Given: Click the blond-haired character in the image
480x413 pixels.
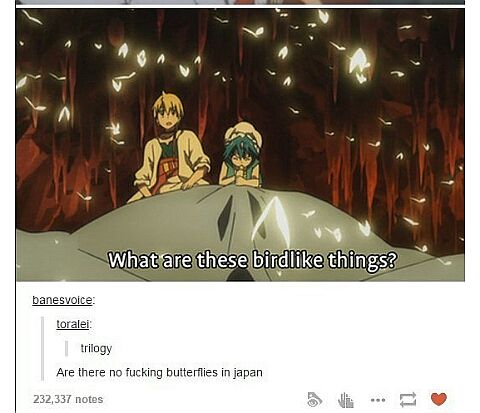Looking at the screenshot, I should pos(171,147).
